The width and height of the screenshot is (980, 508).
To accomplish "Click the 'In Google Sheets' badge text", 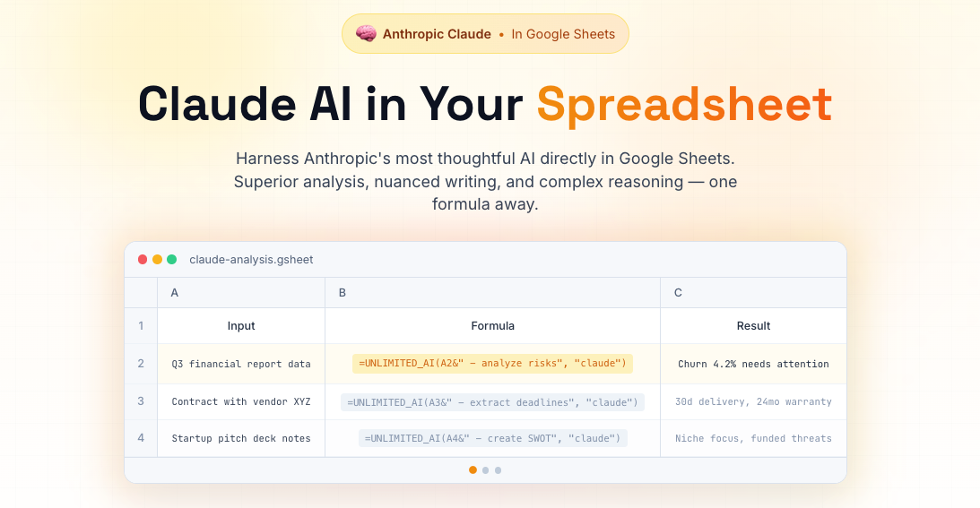I will pyautogui.click(x=563, y=34).
